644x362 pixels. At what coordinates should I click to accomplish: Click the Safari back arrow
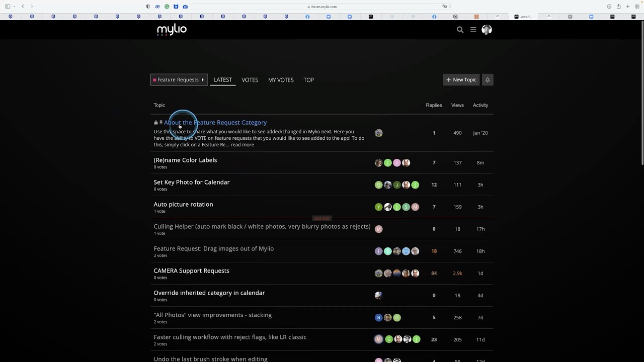pyautogui.click(x=23, y=7)
